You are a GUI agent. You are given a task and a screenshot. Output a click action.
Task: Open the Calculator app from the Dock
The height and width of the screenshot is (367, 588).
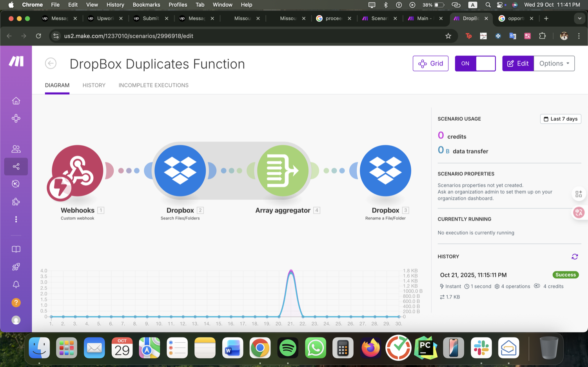[343, 348]
